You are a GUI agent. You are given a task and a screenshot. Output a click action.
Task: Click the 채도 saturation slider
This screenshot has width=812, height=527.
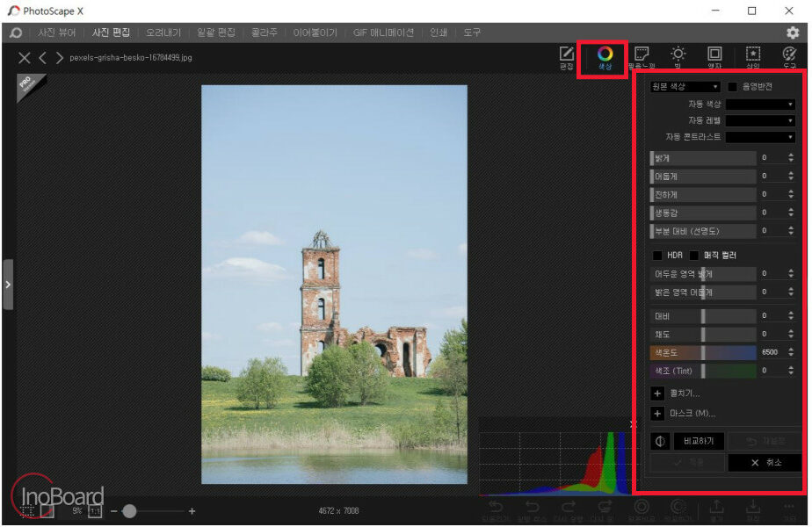(x=703, y=335)
